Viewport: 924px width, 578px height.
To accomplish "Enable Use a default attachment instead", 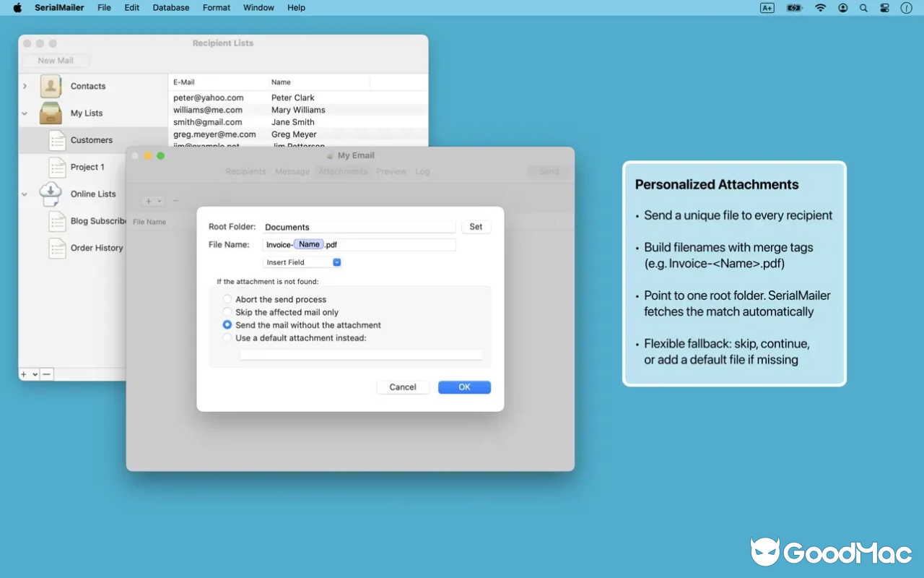I will (227, 337).
